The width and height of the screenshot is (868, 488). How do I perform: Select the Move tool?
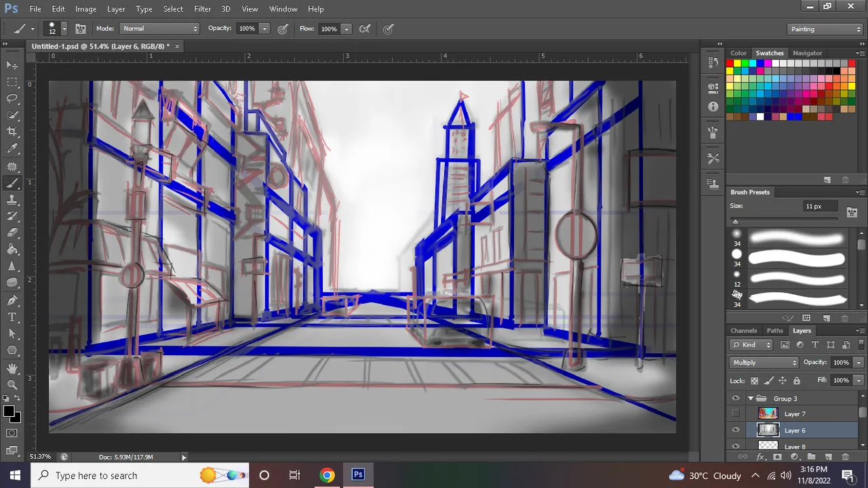(12, 65)
